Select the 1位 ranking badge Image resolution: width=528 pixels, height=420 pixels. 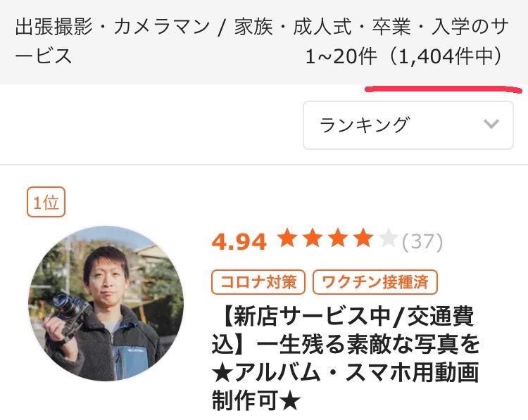tap(46, 202)
